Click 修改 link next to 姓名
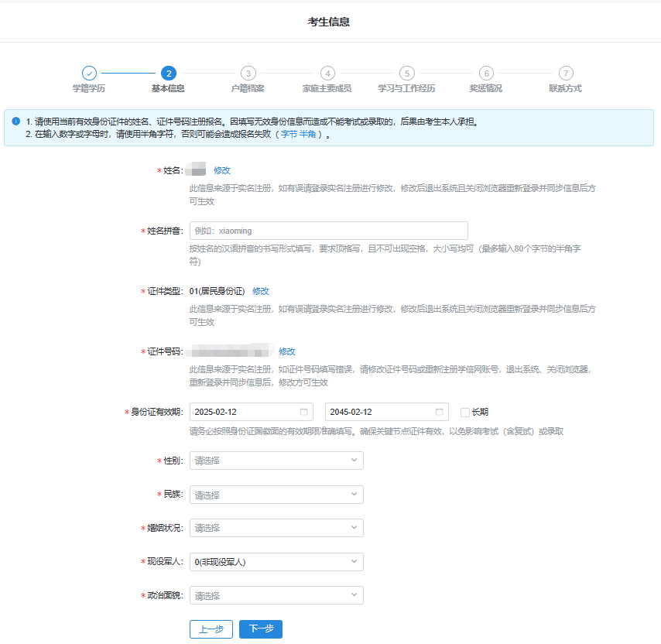 (x=221, y=170)
